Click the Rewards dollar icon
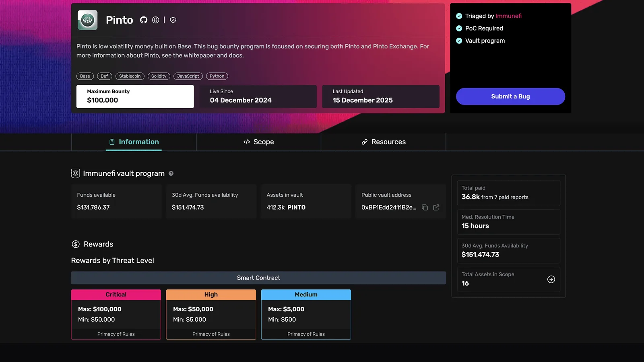 76,244
